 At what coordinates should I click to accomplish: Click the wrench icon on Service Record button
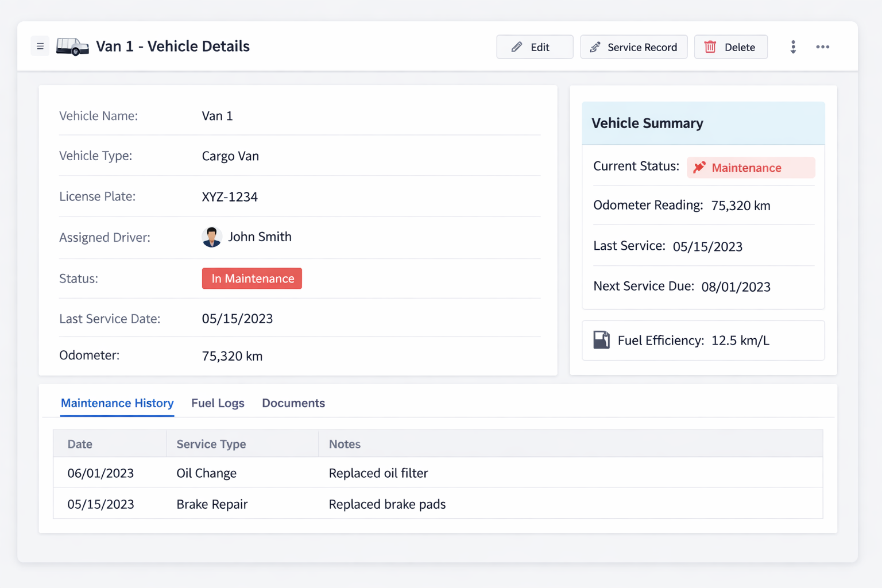pos(595,47)
